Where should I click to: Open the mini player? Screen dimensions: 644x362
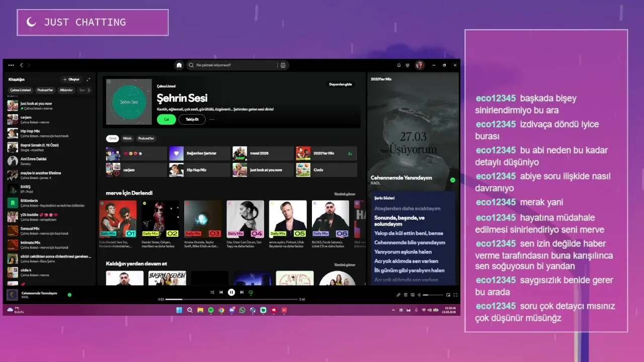tap(448, 295)
